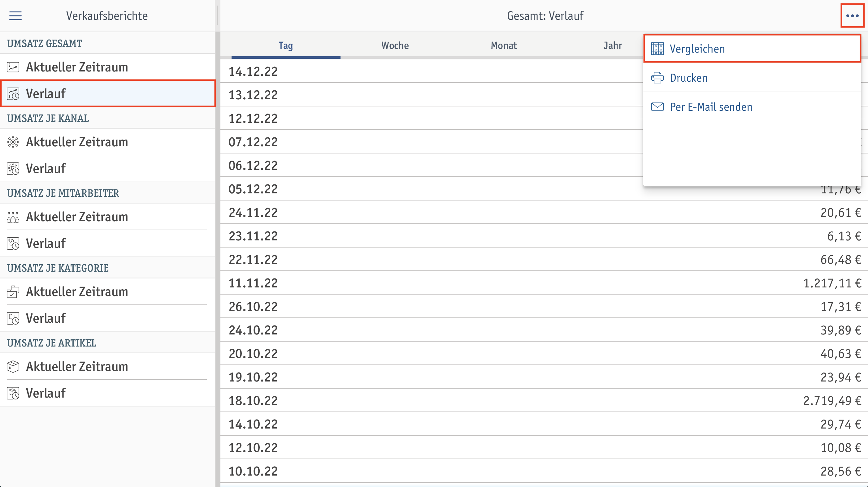The width and height of the screenshot is (868, 487).
Task: Click the 10,08 € amount
Action: click(x=841, y=448)
